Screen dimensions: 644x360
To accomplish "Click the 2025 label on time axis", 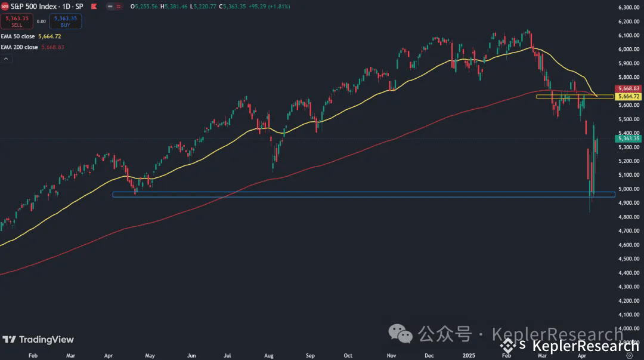I will [469, 355].
